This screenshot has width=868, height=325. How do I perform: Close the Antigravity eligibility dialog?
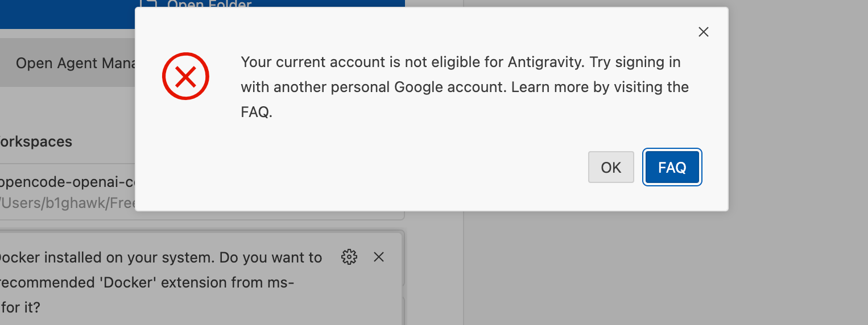704,32
